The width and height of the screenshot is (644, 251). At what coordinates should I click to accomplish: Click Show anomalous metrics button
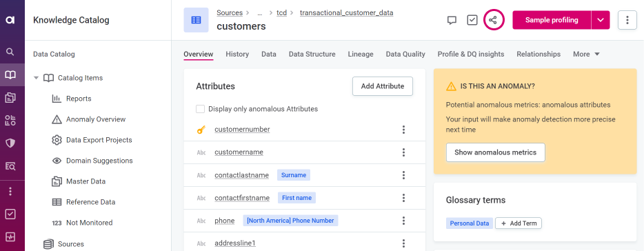495,152
